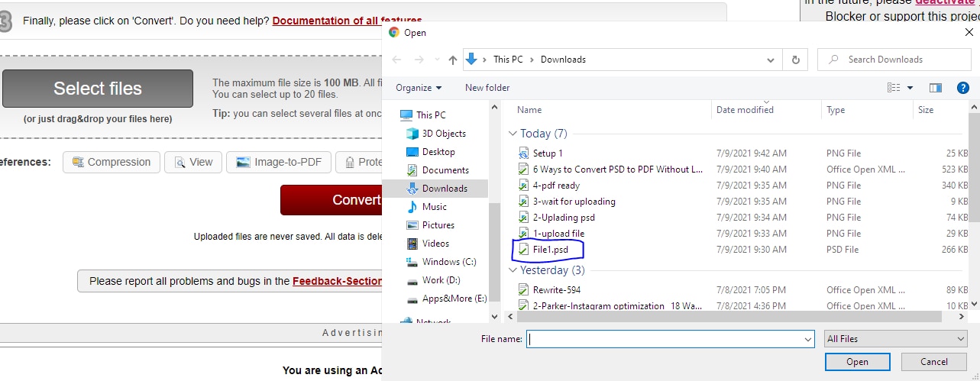Toggle the preview pane icon
This screenshot has height=381, width=980.
936,88
